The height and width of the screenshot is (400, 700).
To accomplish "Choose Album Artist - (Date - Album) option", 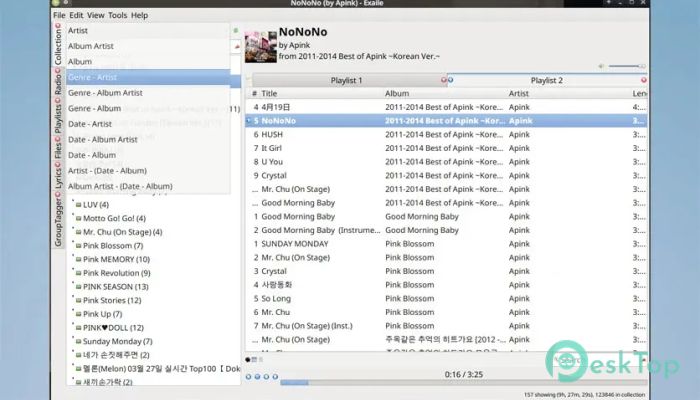I will click(148, 187).
